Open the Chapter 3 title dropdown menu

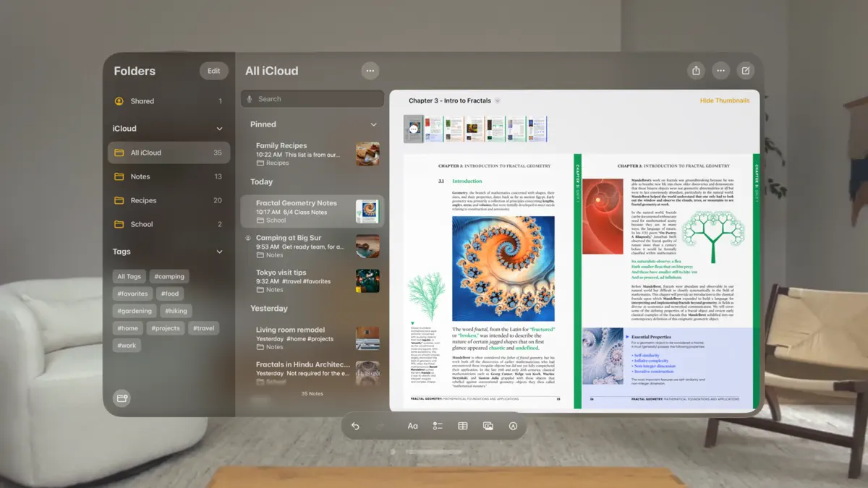point(496,100)
